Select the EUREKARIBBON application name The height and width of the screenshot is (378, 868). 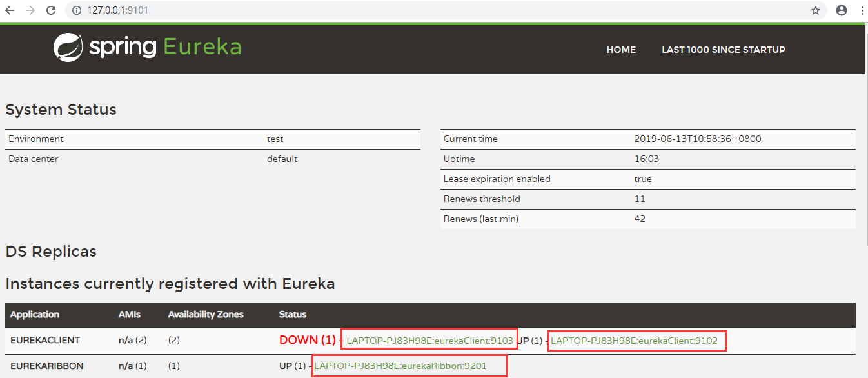(x=47, y=366)
